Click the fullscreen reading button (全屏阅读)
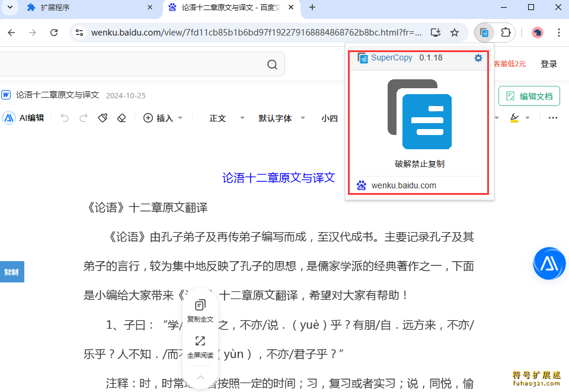 coord(200,347)
